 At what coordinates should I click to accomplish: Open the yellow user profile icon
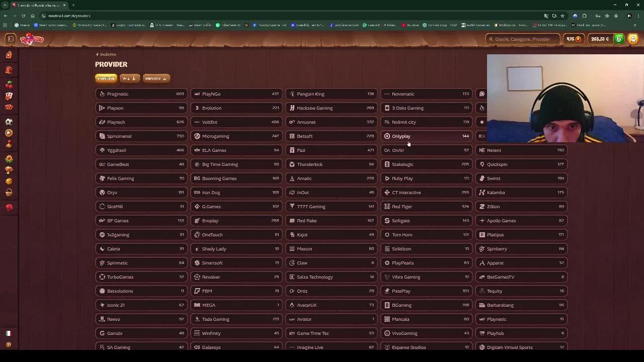pyautogui.click(x=633, y=39)
